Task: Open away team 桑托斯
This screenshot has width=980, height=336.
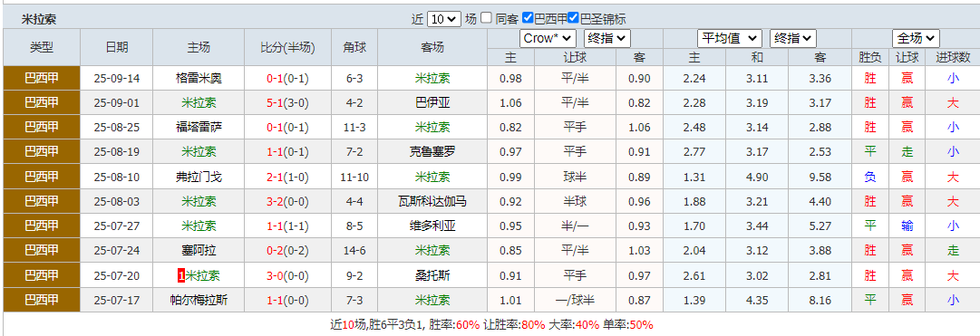Action: pos(432,275)
